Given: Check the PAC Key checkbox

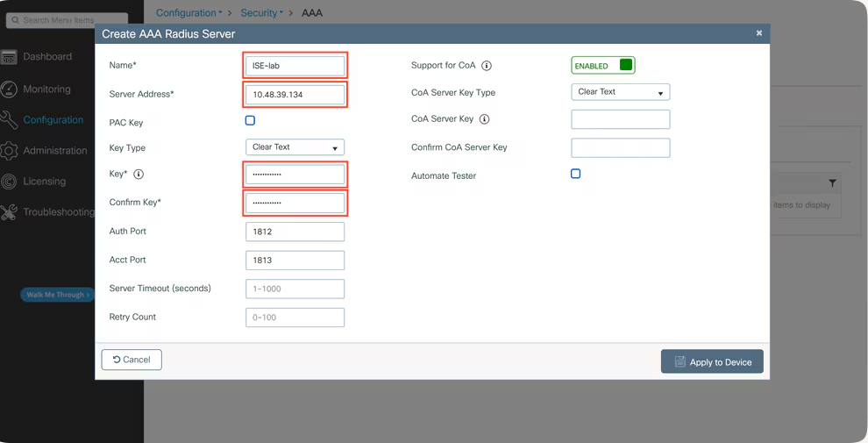Looking at the screenshot, I should point(250,120).
